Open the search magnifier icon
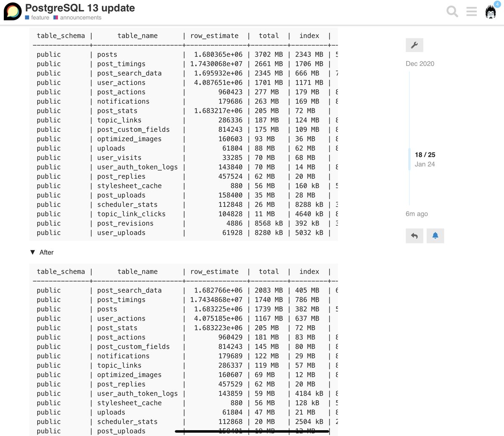The height and width of the screenshot is (436, 504). coord(452,11)
